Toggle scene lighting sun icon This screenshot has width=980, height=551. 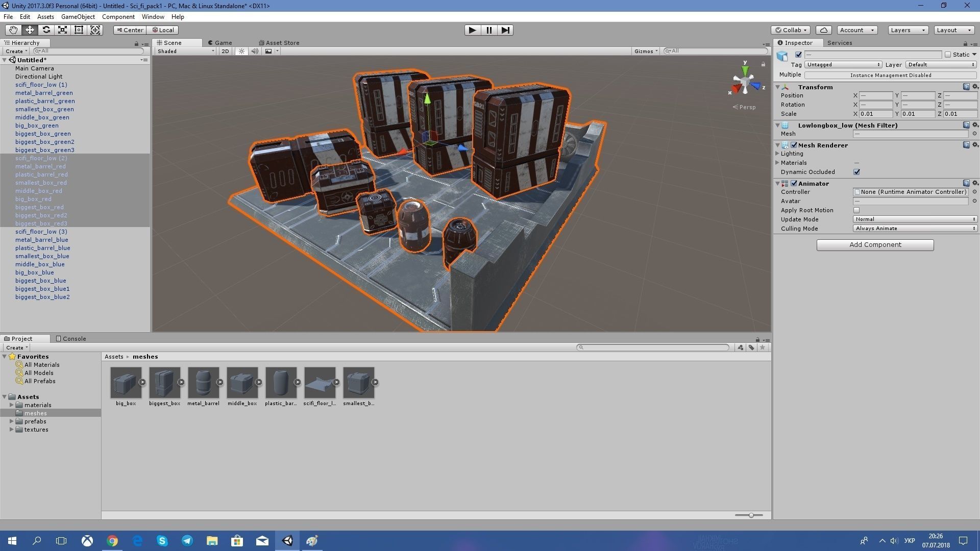coord(241,51)
